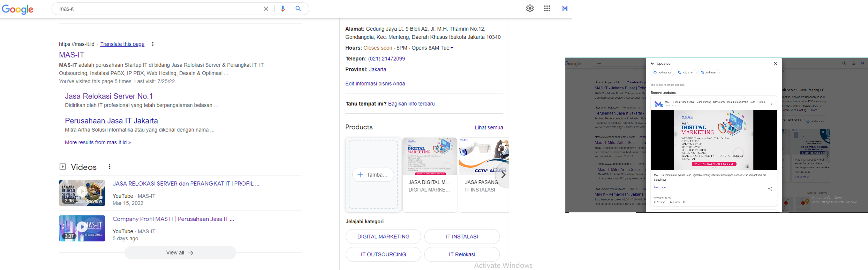The height and width of the screenshot is (270, 868).
Task: Click Add offer in Updates dialog
Action: point(686,72)
